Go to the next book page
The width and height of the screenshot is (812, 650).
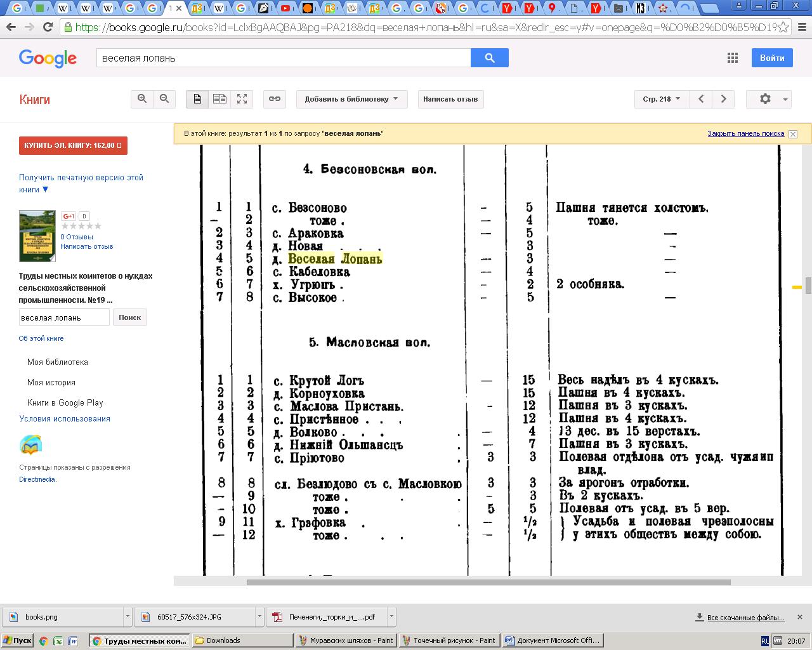723,99
